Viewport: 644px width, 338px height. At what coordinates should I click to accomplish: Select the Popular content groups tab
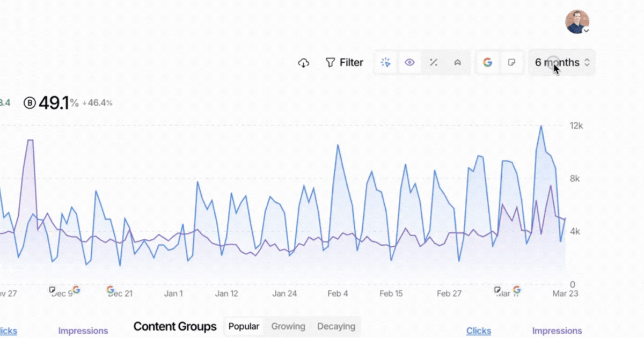[244, 326]
